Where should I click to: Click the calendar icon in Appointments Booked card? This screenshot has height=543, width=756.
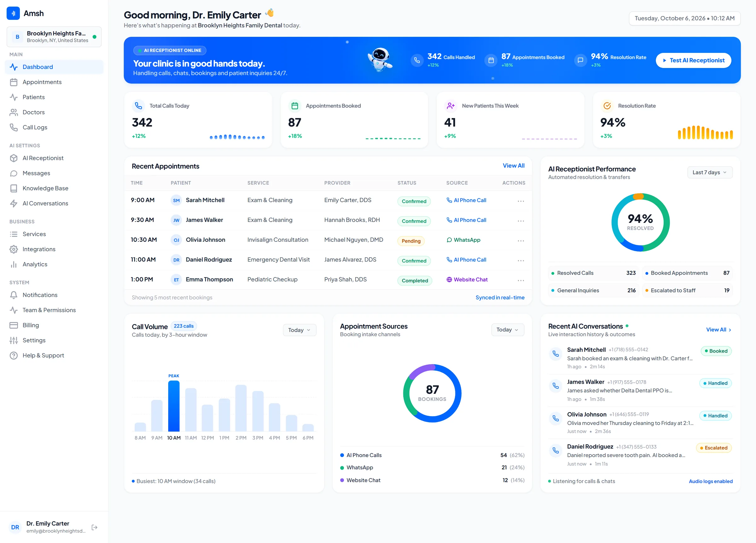295,105
